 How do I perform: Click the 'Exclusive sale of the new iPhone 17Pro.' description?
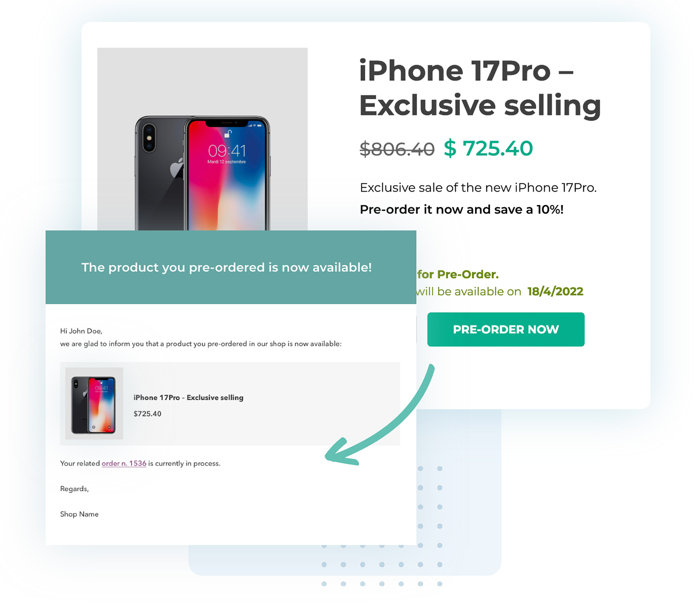pos(478,187)
